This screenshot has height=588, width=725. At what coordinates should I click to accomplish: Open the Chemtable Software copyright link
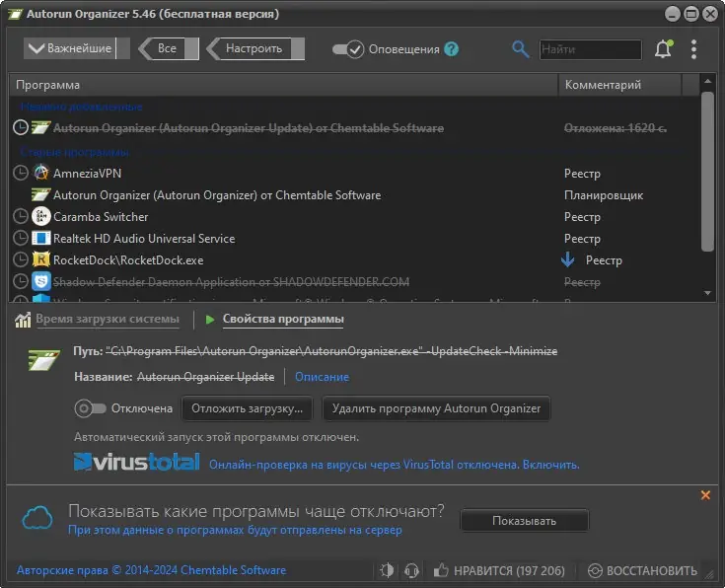pyautogui.click(x=151, y=570)
